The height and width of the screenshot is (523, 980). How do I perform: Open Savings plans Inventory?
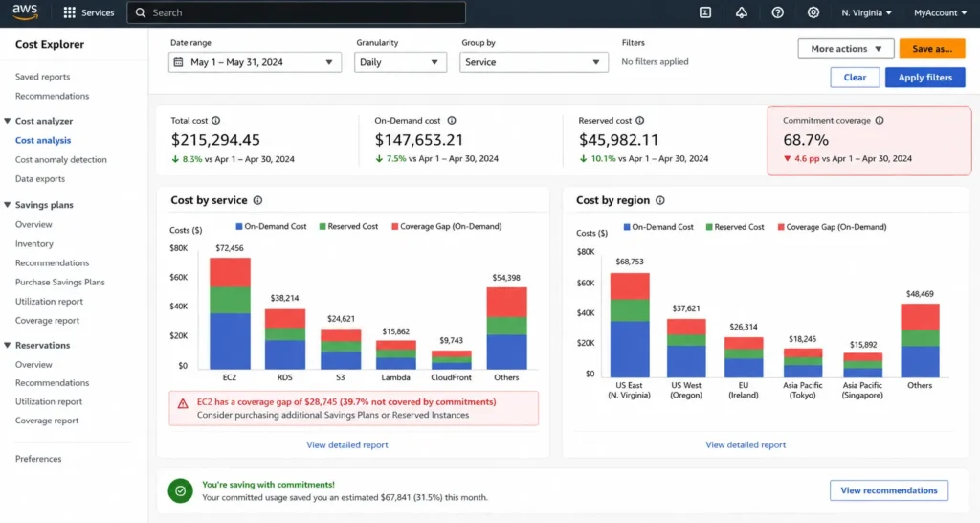34,244
